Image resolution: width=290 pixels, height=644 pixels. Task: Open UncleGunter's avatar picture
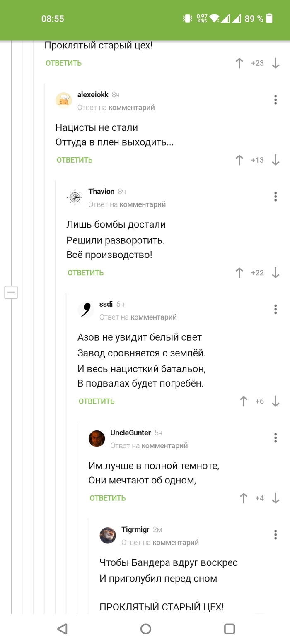point(97,438)
